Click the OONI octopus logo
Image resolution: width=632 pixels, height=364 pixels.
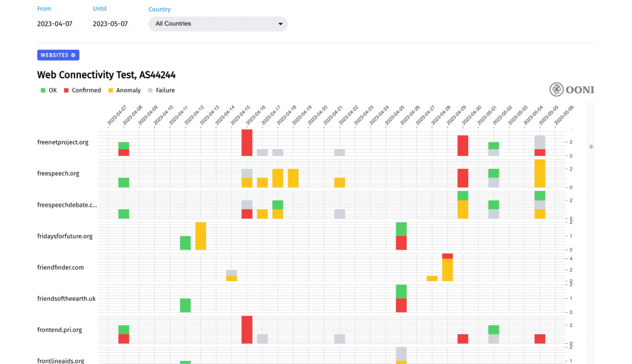556,90
